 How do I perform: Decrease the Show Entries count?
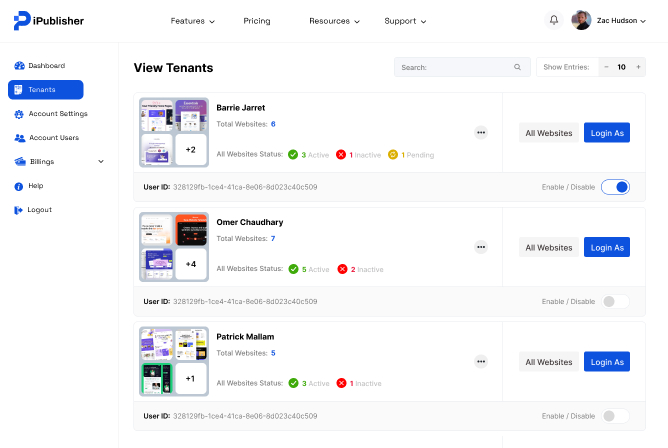click(x=606, y=67)
